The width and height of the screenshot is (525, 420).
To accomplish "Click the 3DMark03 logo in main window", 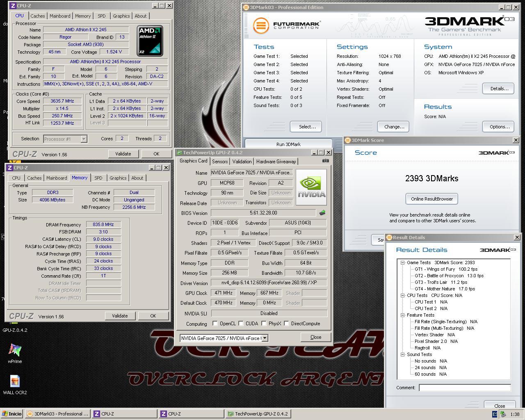I will [x=469, y=25].
